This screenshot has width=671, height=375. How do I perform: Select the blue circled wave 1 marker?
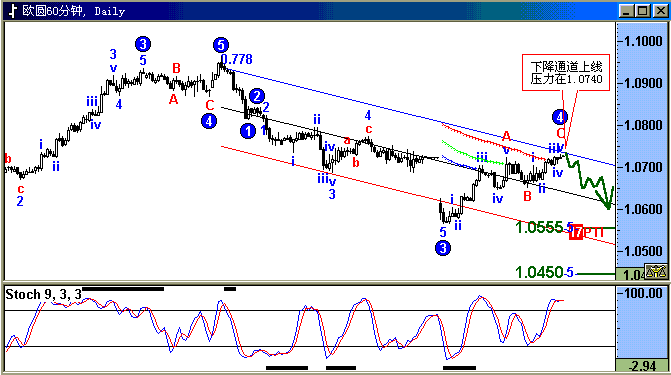pos(248,131)
